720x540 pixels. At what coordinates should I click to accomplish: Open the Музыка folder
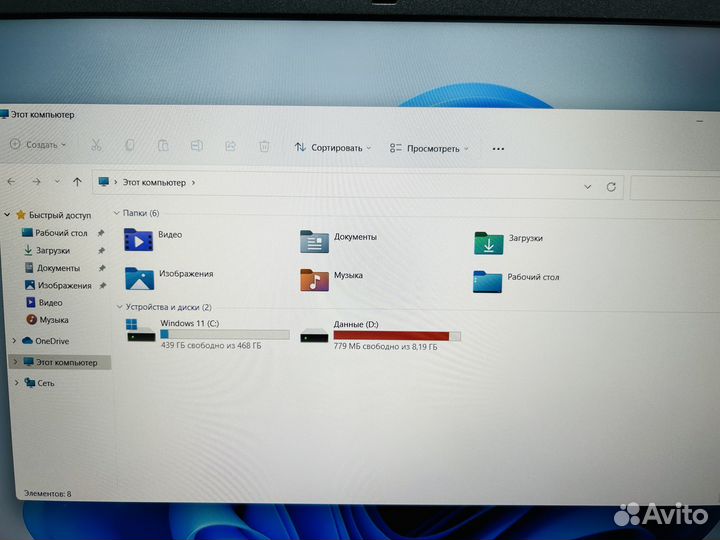[x=332, y=280]
